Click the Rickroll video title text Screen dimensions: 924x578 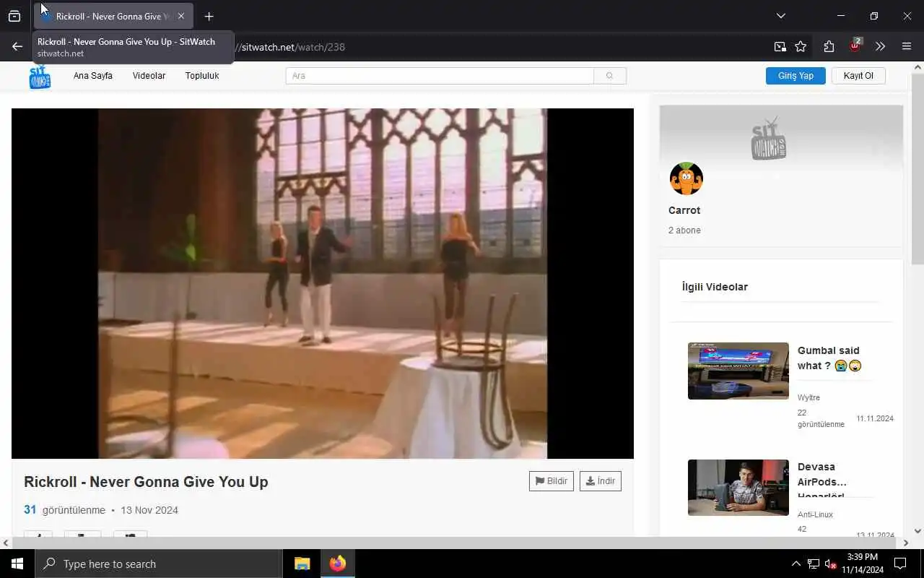(x=146, y=482)
